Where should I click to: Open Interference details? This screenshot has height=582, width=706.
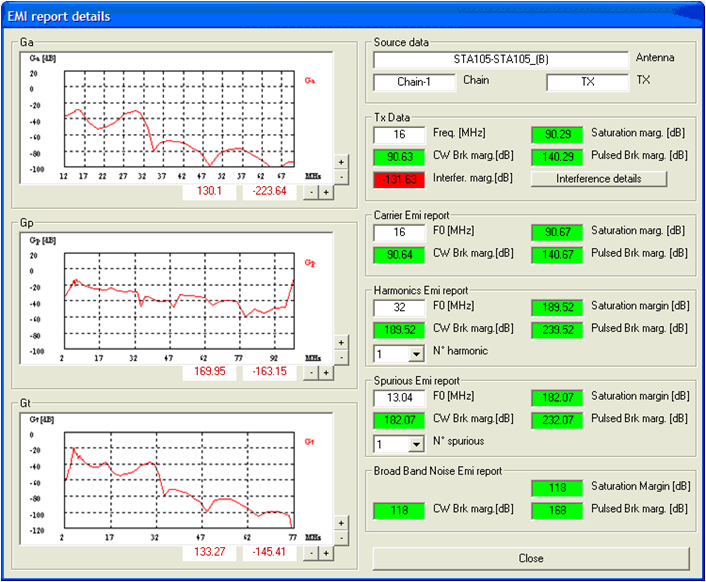coord(599,179)
